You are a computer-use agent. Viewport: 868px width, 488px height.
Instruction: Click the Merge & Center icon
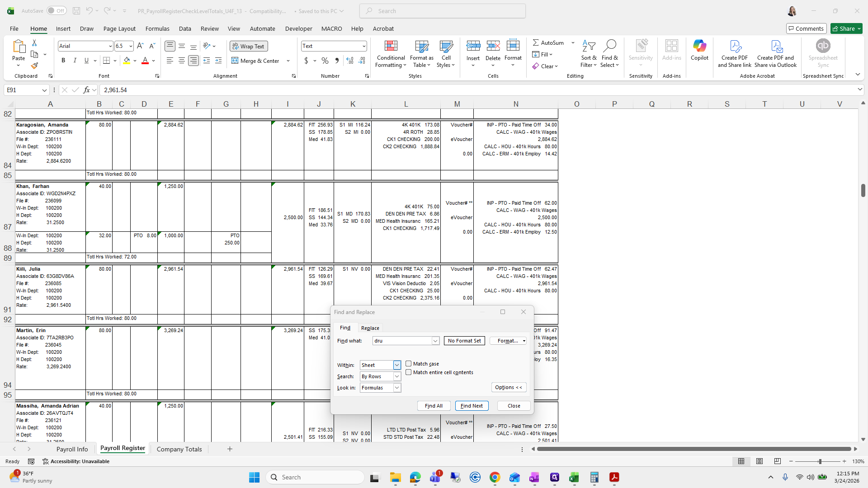235,61
